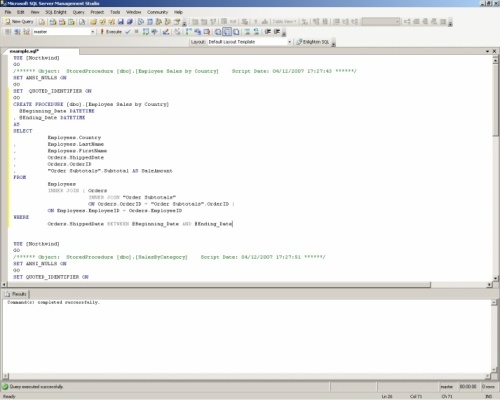Comment out selected lines icon

pos(247,32)
